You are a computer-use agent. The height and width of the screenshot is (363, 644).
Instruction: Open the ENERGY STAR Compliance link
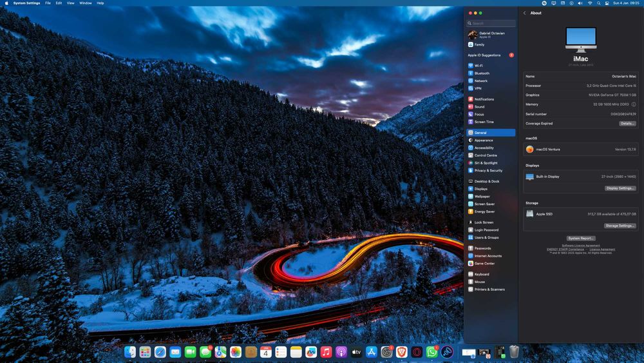tap(565, 250)
